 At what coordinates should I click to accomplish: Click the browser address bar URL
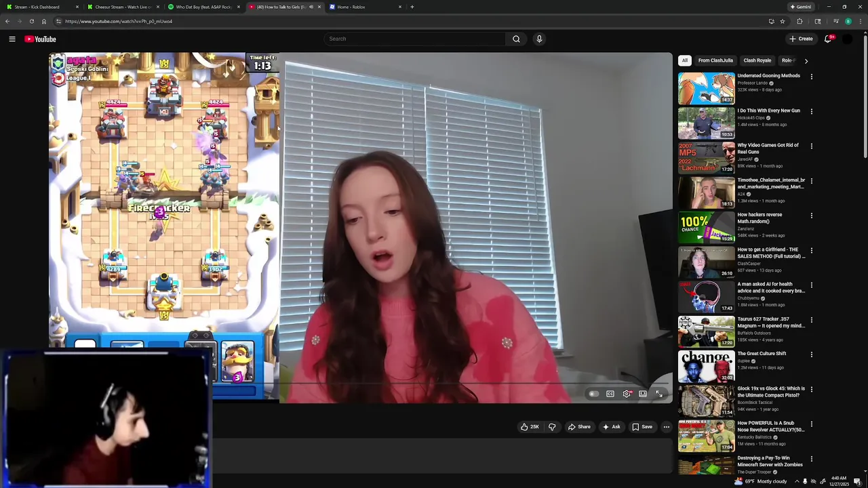pyautogui.click(x=119, y=21)
